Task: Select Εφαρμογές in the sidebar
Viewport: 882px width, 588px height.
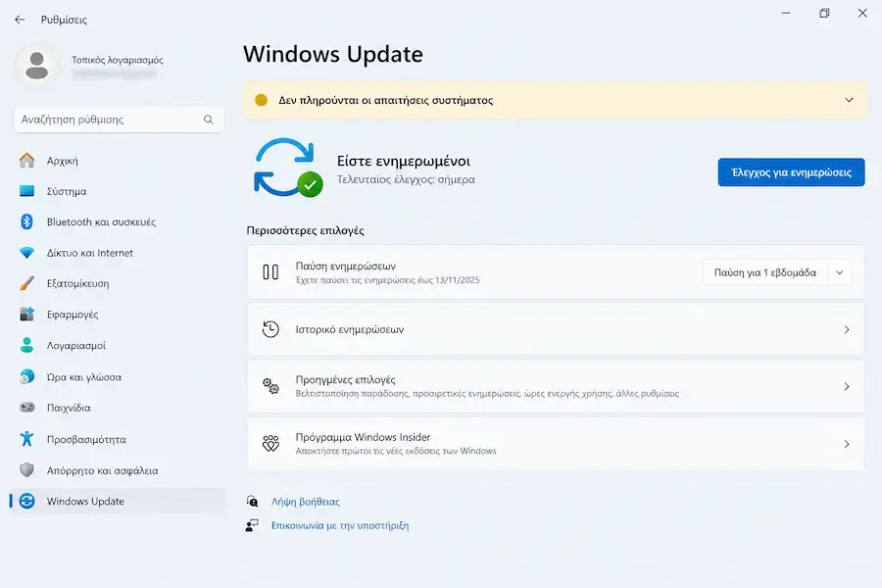Action: (x=118, y=314)
